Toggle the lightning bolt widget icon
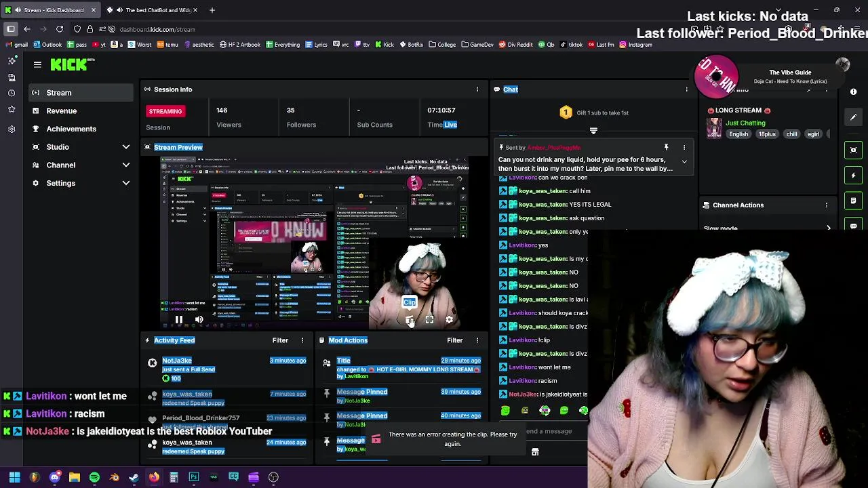Image resolution: width=868 pixels, height=488 pixels. [854, 176]
